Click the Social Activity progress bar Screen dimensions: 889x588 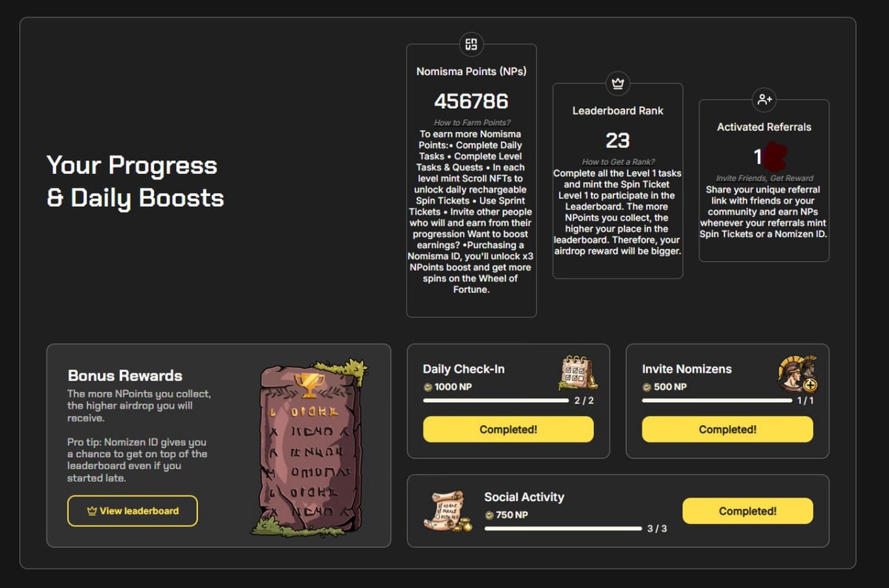coord(563,529)
